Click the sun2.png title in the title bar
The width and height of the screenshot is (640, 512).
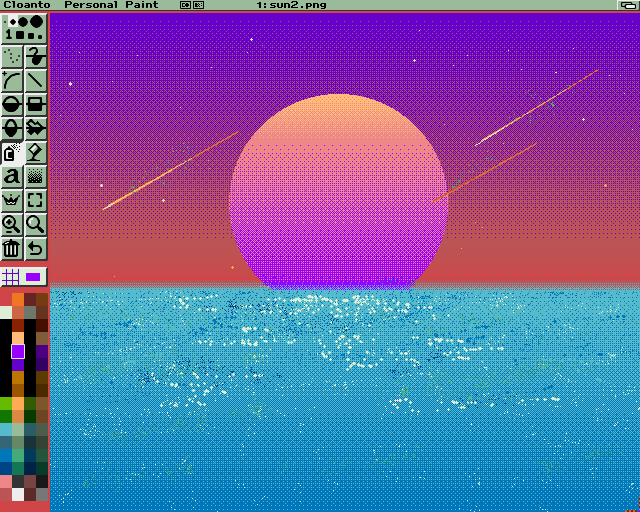click(x=290, y=5)
